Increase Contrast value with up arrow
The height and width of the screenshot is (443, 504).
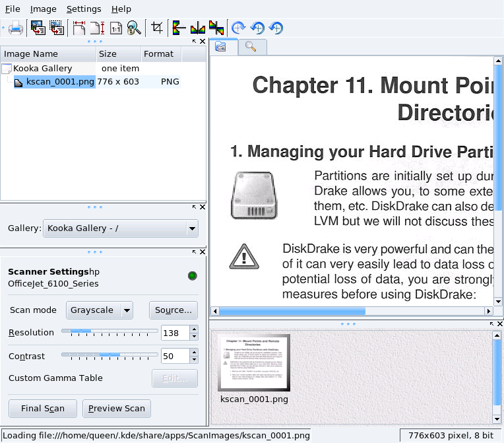(193, 353)
